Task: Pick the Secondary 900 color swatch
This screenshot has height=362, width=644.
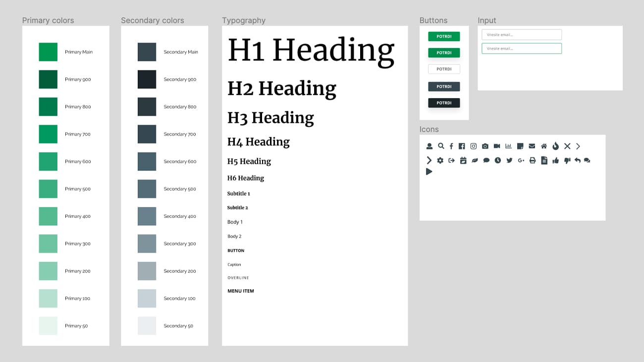Action: click(x=147, y=79)
